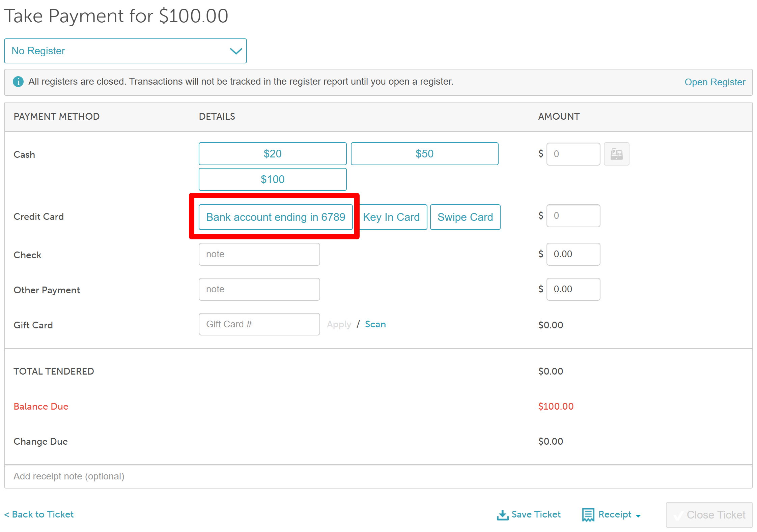Click the Credit Card amount field

(x=573, y=216)
